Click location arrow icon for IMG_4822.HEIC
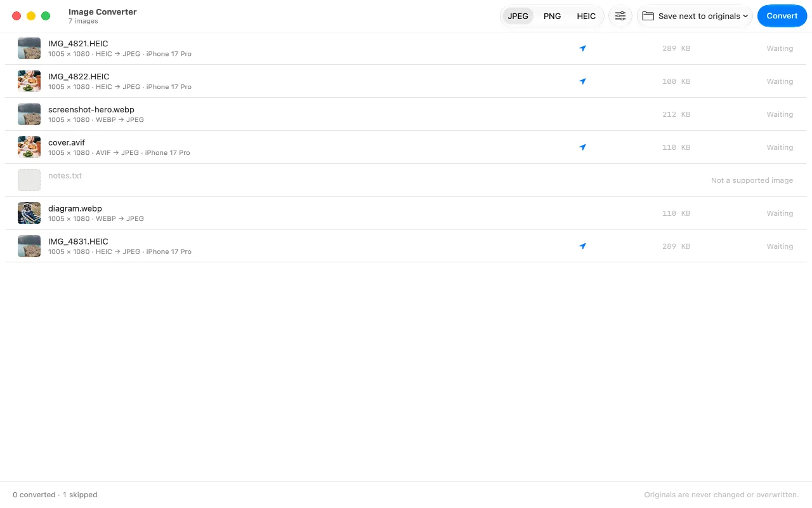Screen dimensions: 812x508 coord(582,81)
